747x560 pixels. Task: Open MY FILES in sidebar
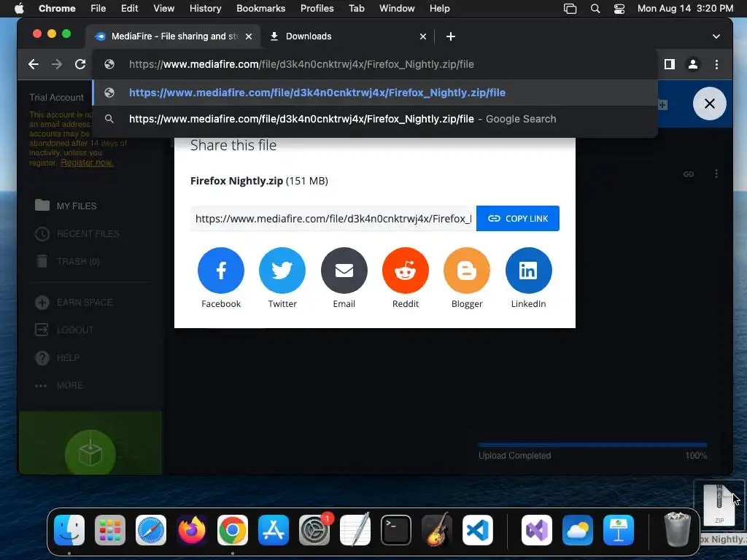coord(66,206)
